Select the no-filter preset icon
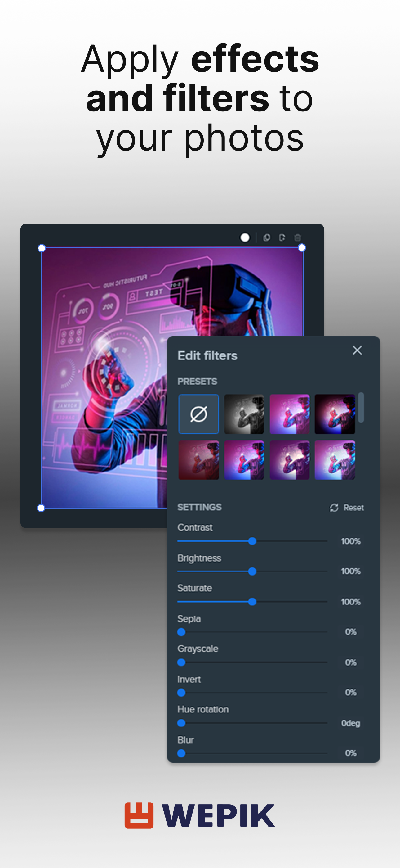 coord(199,414)
